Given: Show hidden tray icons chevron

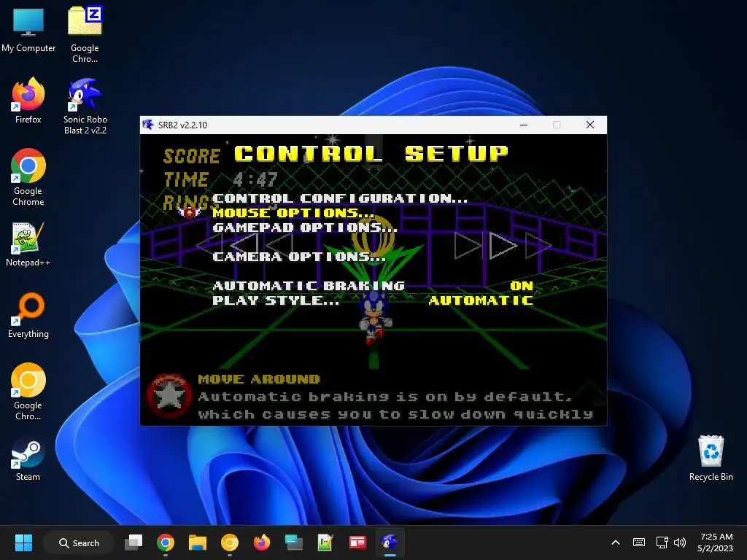Looking at the screenshot, I should point(616,542).
